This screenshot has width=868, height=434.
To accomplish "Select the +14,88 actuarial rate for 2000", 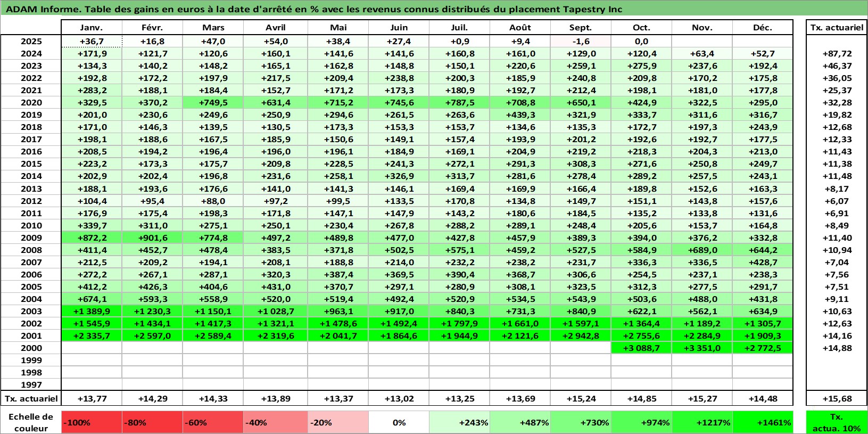I will pyautogui.click(x=837, y=348).
